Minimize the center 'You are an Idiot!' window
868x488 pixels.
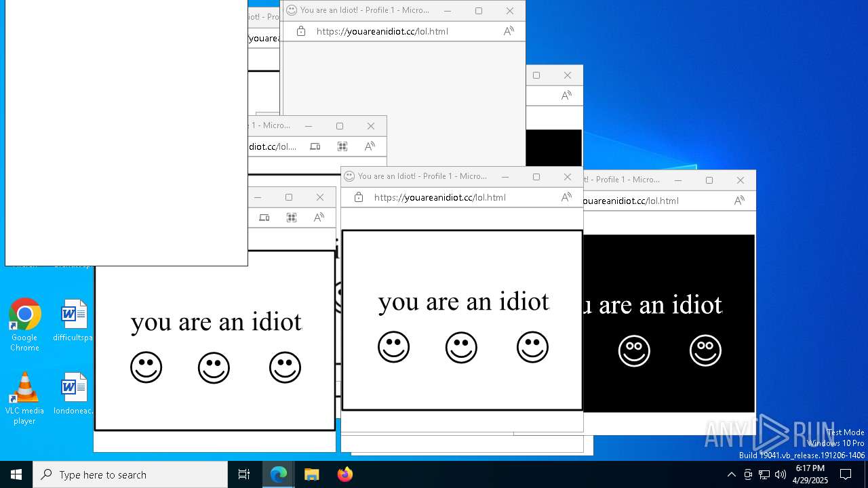505,177
